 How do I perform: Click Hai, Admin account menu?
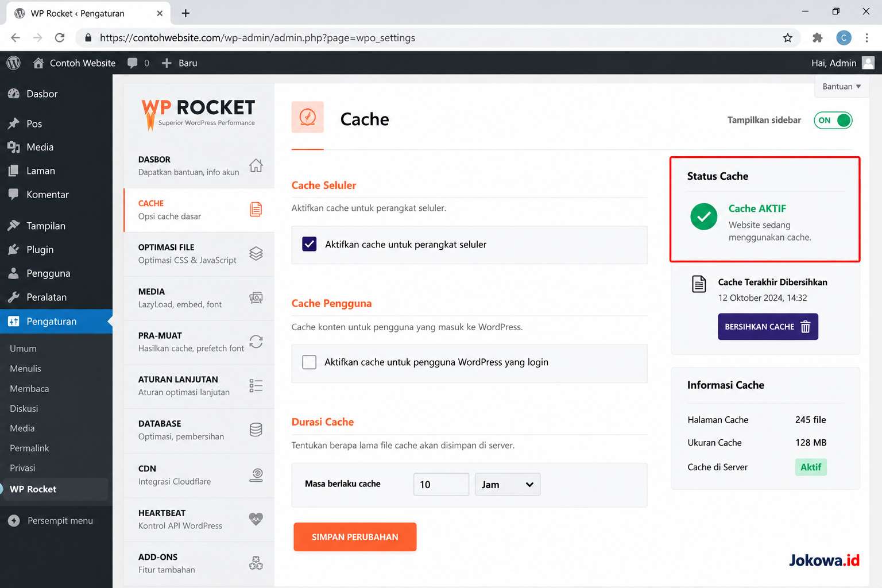click(x=843, y=63)
